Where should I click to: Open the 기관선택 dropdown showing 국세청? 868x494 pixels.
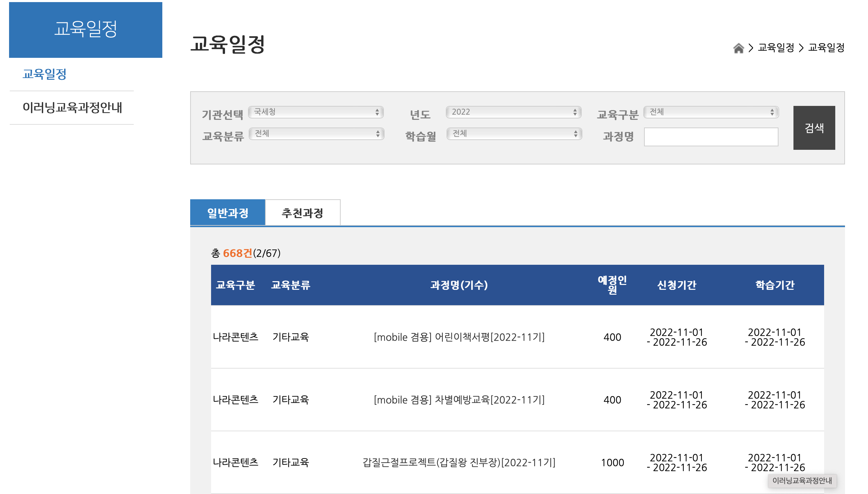pyautogui.click(x=316, y=112)
